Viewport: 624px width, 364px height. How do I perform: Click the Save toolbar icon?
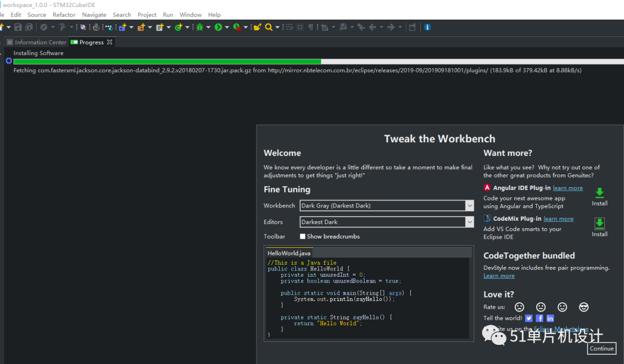(18, 27)
